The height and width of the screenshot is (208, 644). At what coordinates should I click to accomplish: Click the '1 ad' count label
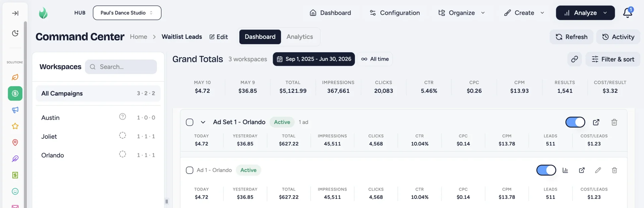tap(304, 122)
